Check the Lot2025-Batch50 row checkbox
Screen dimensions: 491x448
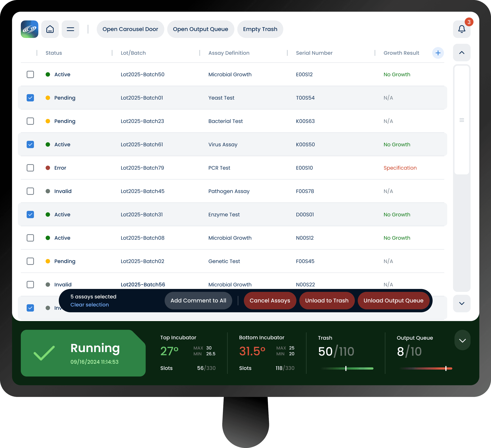30,74
